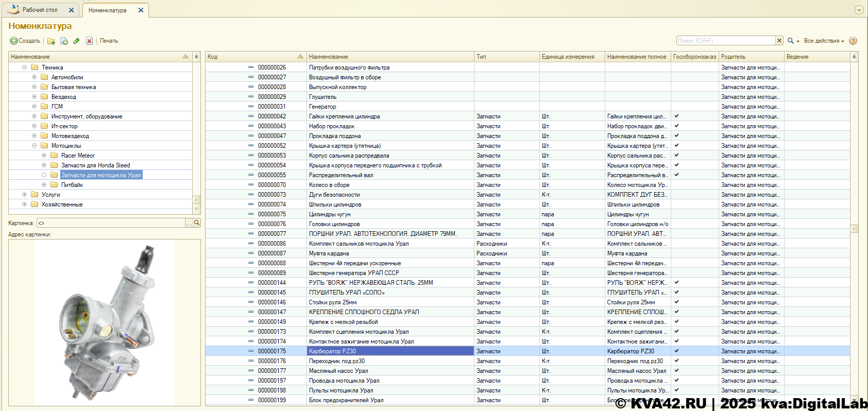Image resolution: width=868 pixels, height=411 pixels.
Task: Toggle Гособоронзаказ checkbox for Набор прокладок row
Action: coord(676,126)
